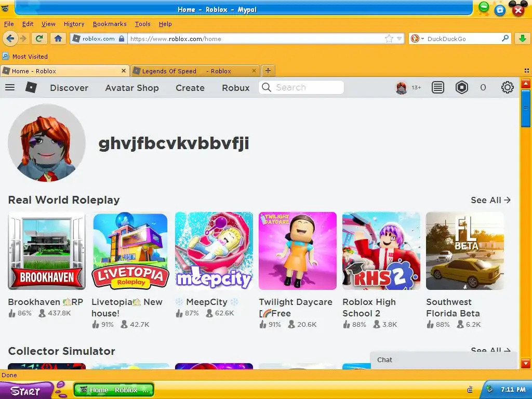
Task: Open the Twilight Daycare game thumbnail
Action: (298, 251)
